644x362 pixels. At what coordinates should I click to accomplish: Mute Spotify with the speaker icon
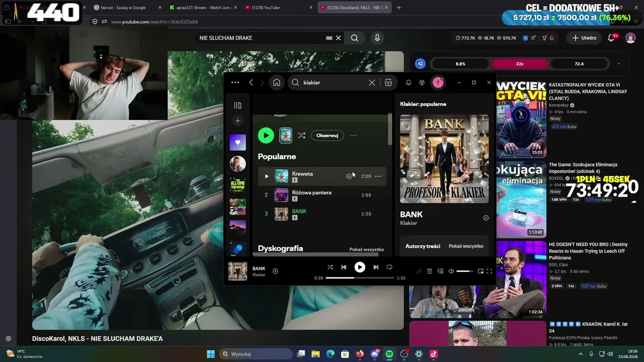(x=451, y=271)
